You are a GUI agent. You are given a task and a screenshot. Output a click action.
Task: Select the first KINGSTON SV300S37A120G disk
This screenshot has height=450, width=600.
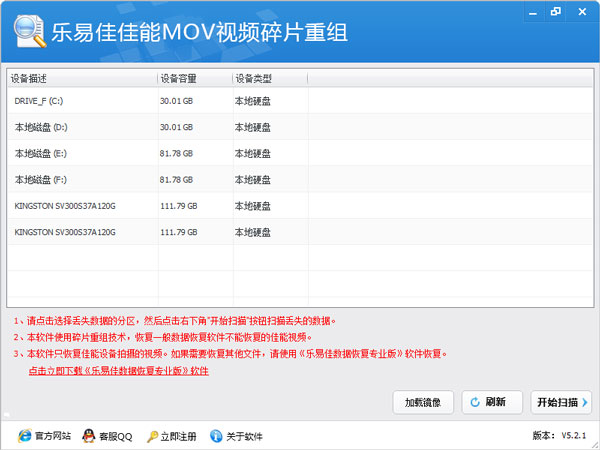click(x=80, y=205)
